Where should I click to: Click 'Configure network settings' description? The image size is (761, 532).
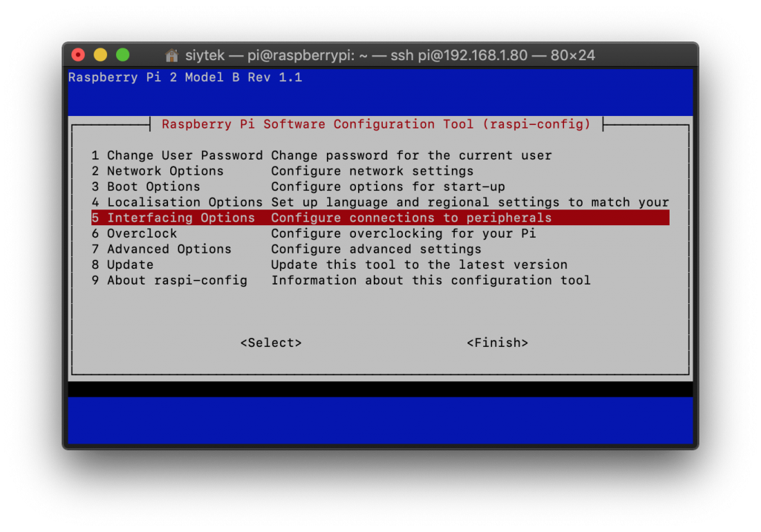pyautogui.click(x=372, y=171)
